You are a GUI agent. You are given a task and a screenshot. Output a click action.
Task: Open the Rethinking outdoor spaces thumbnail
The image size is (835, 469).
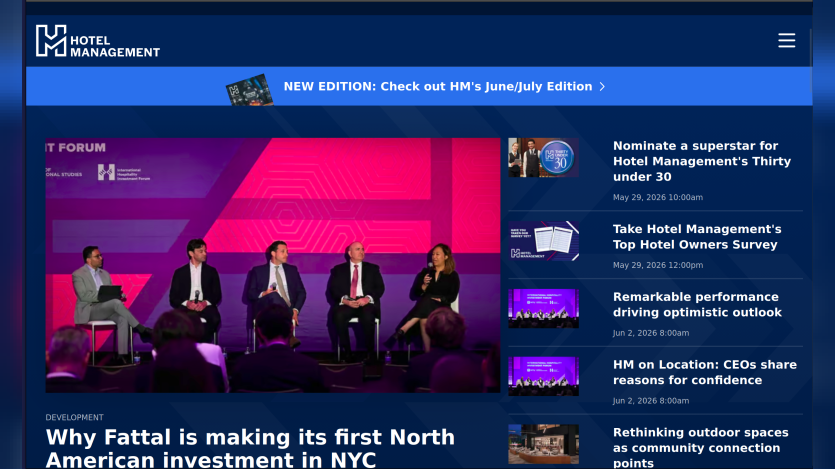[x=543, y=444]
